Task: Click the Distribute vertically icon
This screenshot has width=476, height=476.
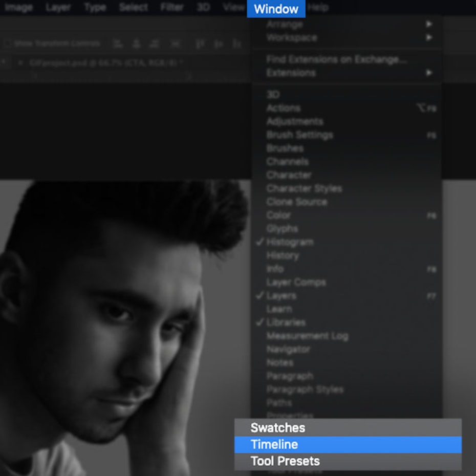Action: (176, 44)
